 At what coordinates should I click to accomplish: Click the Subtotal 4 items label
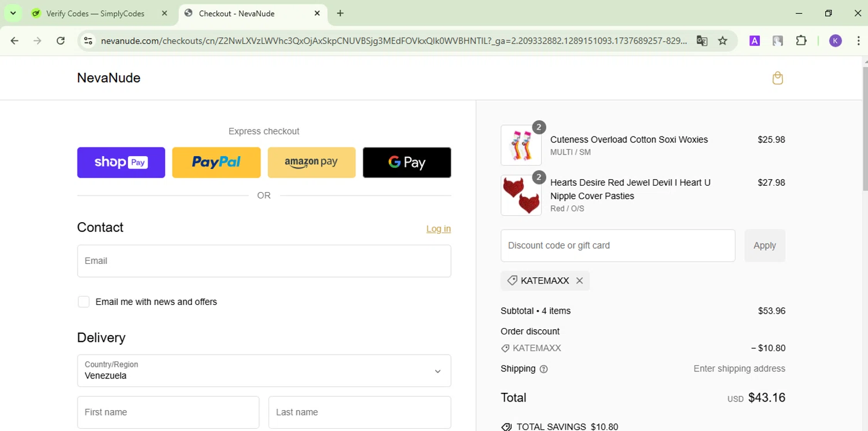(x=535, y=311)
